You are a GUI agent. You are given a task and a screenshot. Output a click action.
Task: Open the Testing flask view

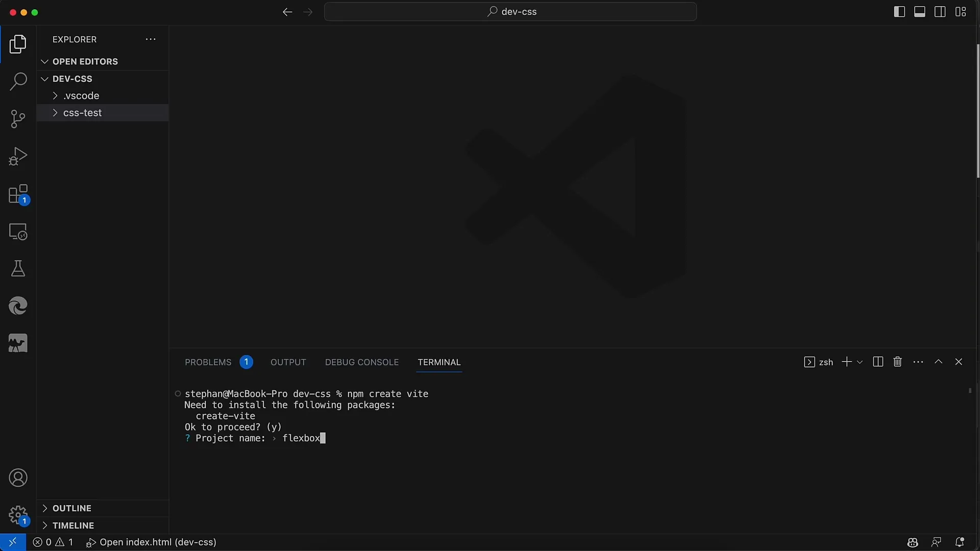pyautogui.click(x=18, y=268)
